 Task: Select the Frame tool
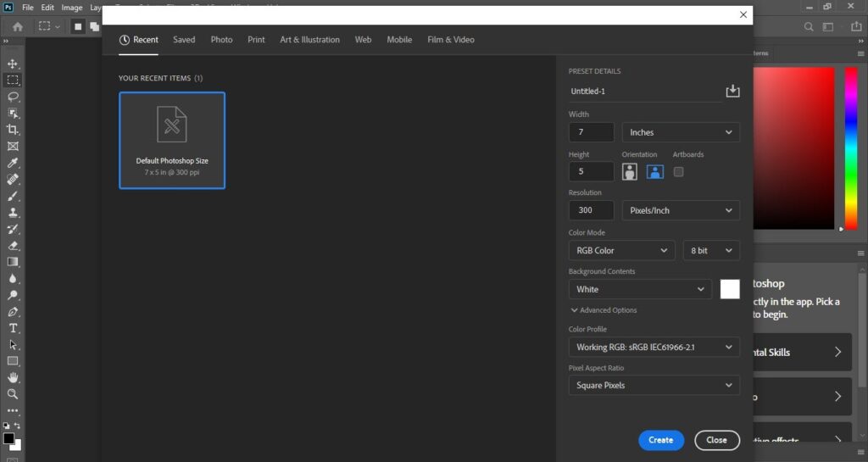12,146
